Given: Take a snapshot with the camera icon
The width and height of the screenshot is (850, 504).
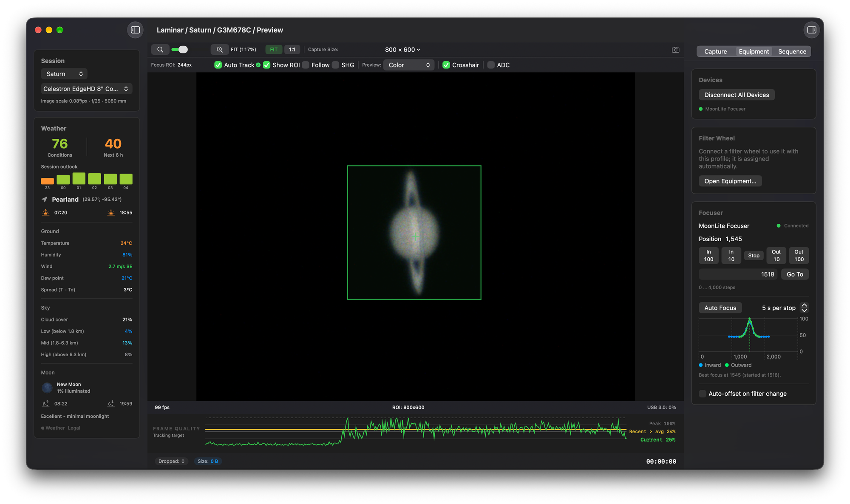Looking at the screenshot, I should 675,50.
